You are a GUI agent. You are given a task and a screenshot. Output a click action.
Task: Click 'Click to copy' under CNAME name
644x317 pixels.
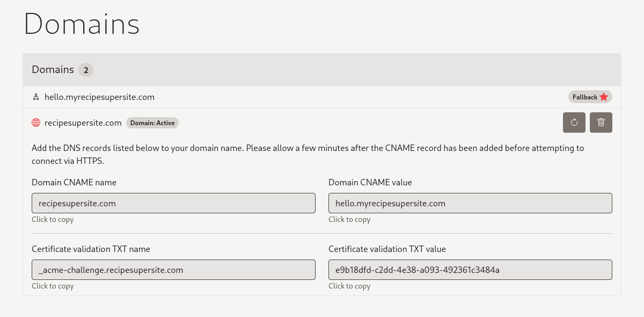point(53,219)
